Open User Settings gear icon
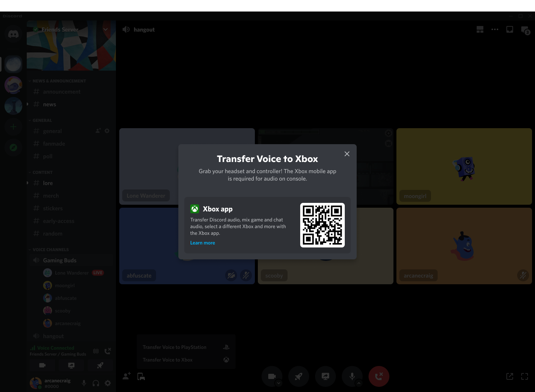The image size is (535, 392). [x=108, y=383]
